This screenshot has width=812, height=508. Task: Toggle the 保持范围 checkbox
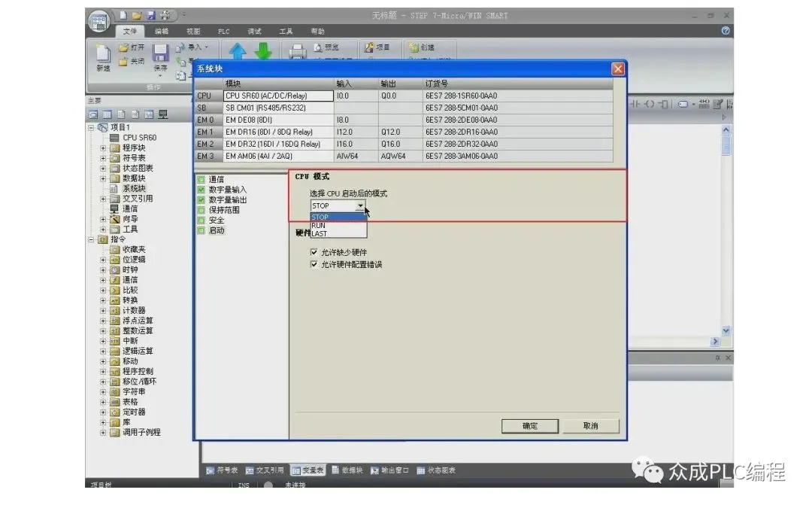coord(201,211)
